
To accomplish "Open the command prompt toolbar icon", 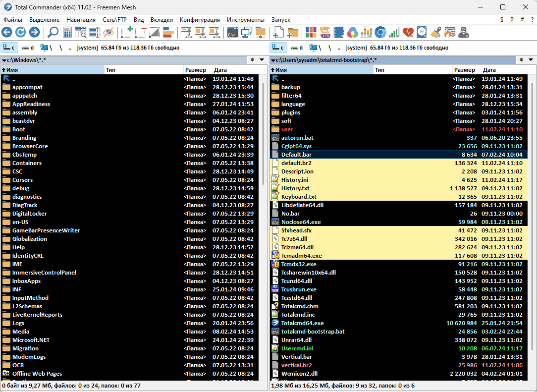I will 232,33.
